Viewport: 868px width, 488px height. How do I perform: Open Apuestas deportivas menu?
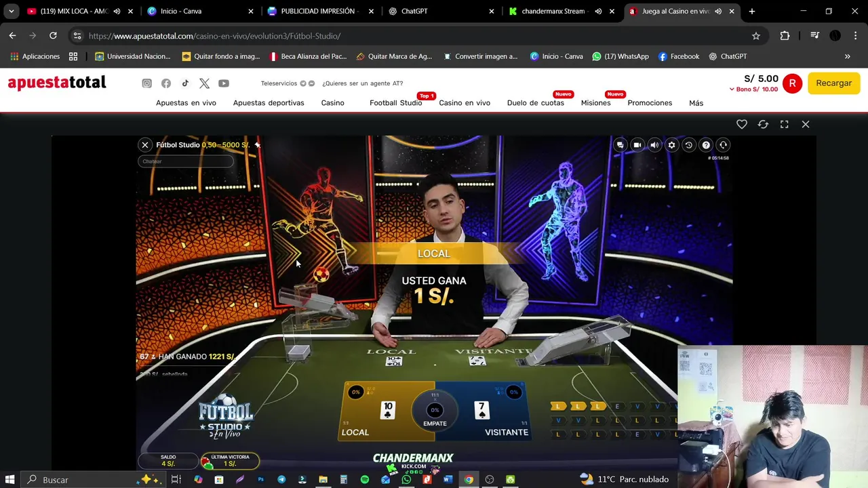(x=269, y=103)
